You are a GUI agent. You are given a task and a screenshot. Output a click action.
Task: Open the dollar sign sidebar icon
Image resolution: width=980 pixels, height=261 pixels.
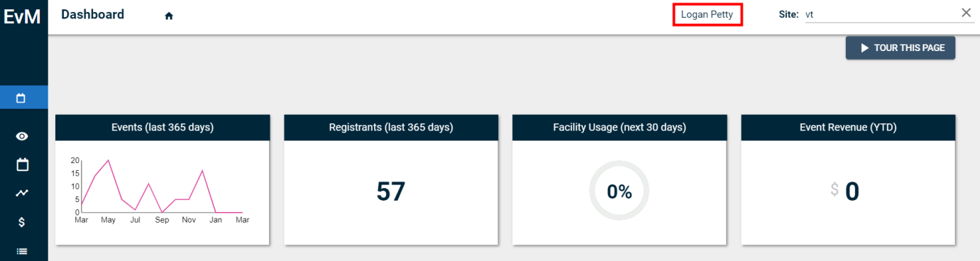(x=22, y=222)
